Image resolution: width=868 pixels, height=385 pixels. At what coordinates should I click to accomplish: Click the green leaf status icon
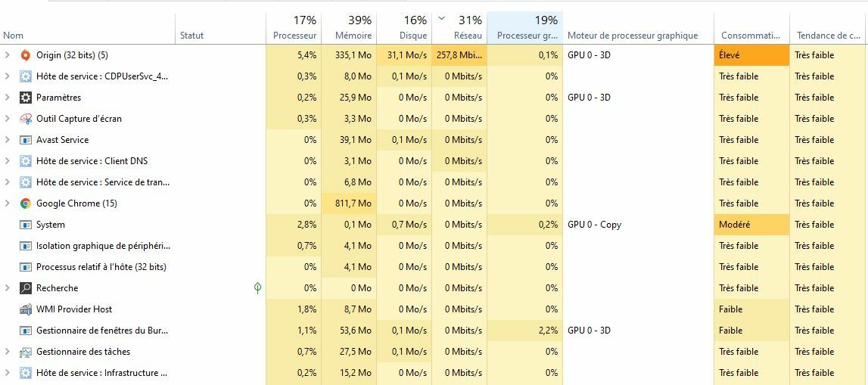point(257,288)
